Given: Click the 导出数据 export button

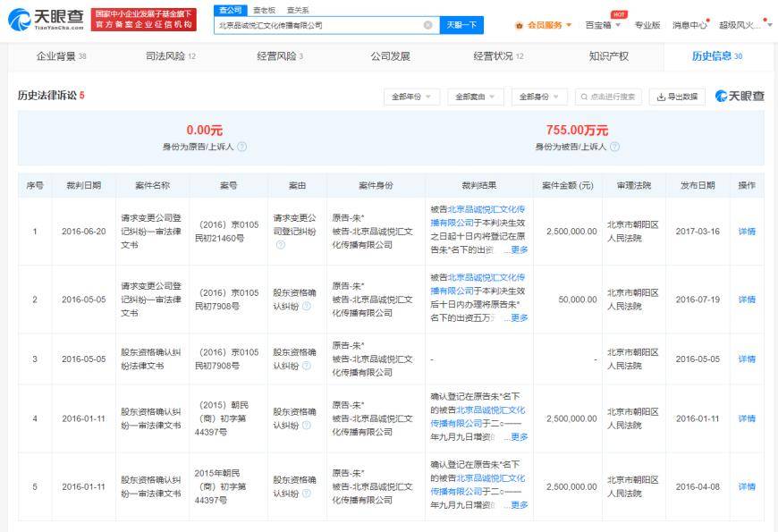Looking at the screenshot, I should coord(677,97).
